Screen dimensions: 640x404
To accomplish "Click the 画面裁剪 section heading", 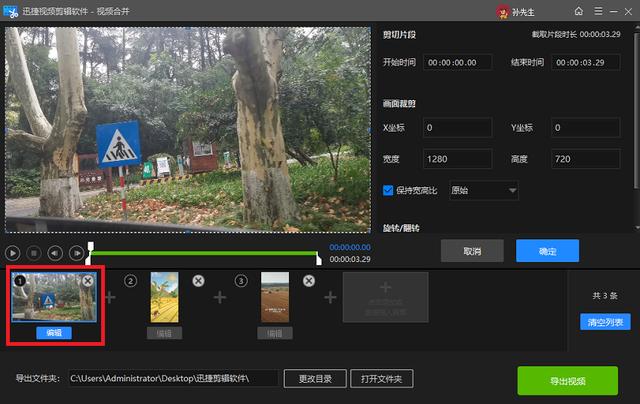I will coord(399,104).
